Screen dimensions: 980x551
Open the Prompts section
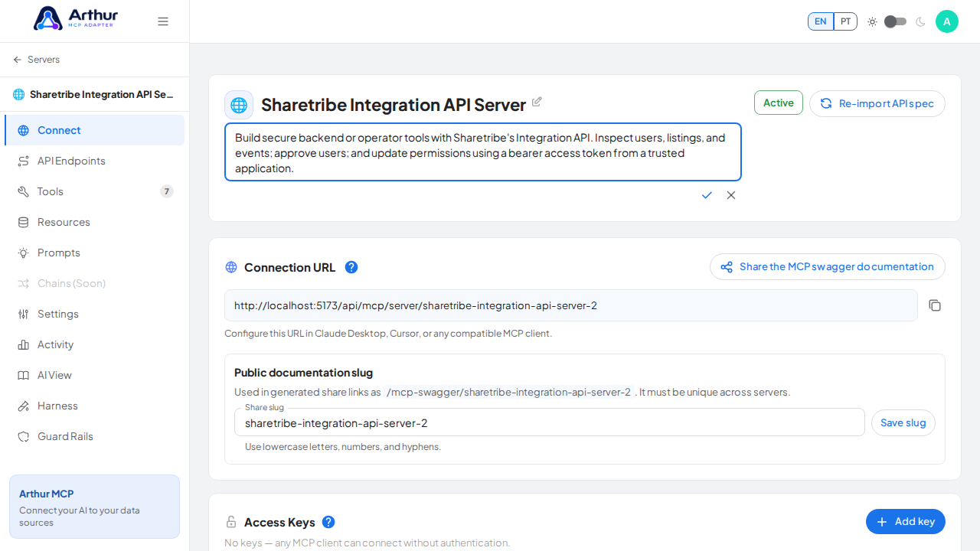(95, 253)
